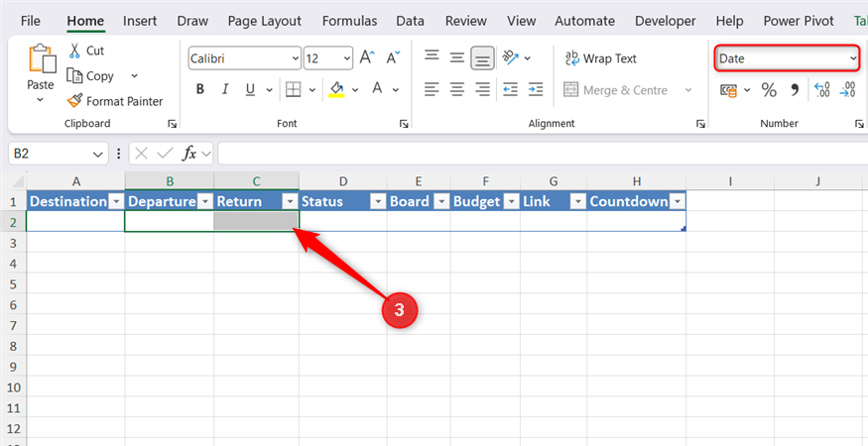Screen dimensions: 868x446
Task: Expand the Copy options arrow
Action: pyautogui.click(x=135, y=75)
